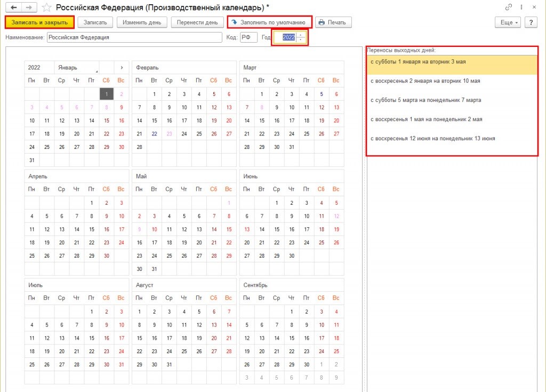Increase the year with the spinner arrow
The height and width of the screenshot is (392, 546).
pos(301,35)
